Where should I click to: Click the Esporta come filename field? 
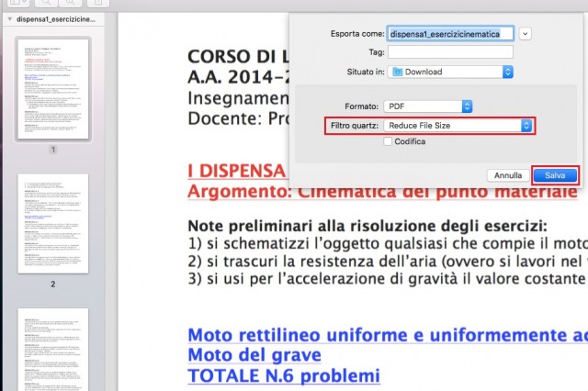pos(450,34)
